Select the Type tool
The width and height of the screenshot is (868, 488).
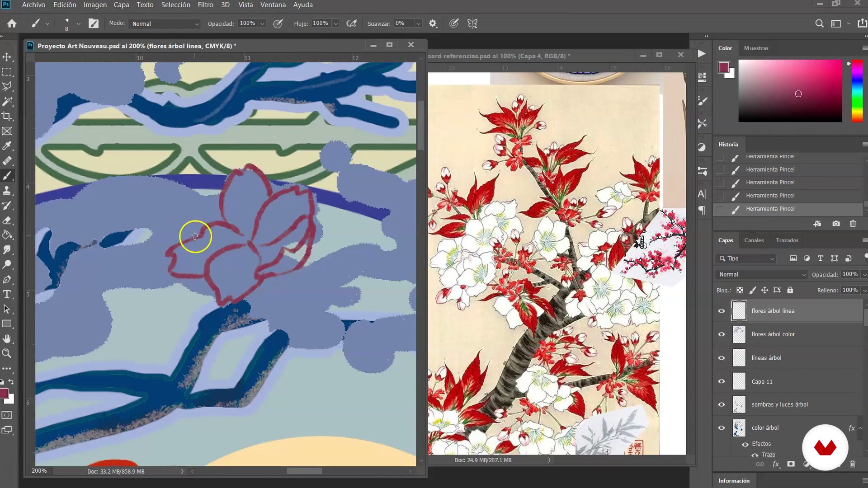pyautogui.click(x=7, y=294)
